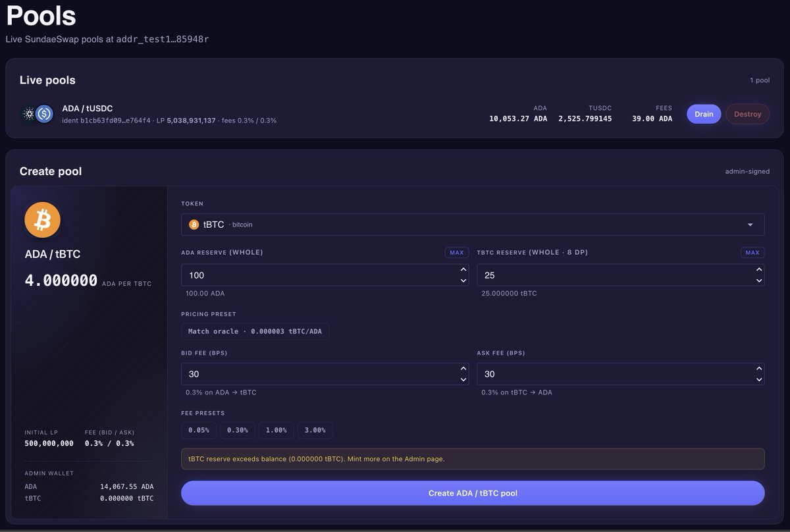Apply Match oracle pricing preset
The height and width of the screenshot is (532, 790).
click(x=255, y=331)
